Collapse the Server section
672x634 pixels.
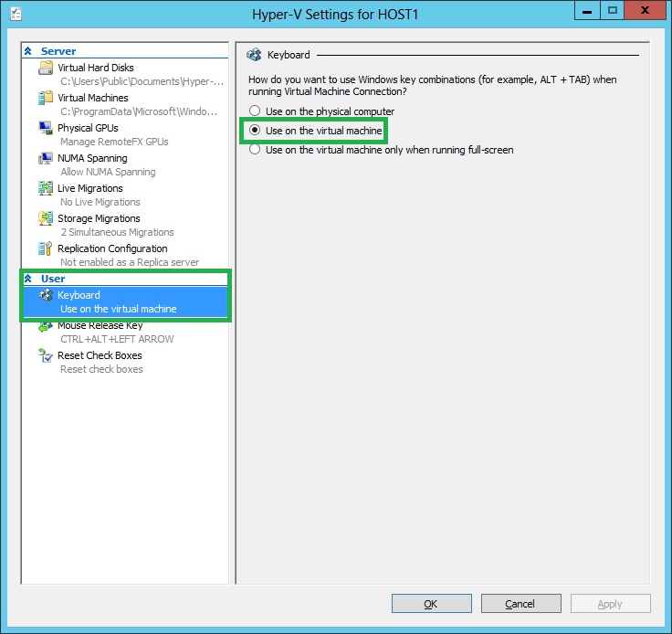tap(28, 51)
